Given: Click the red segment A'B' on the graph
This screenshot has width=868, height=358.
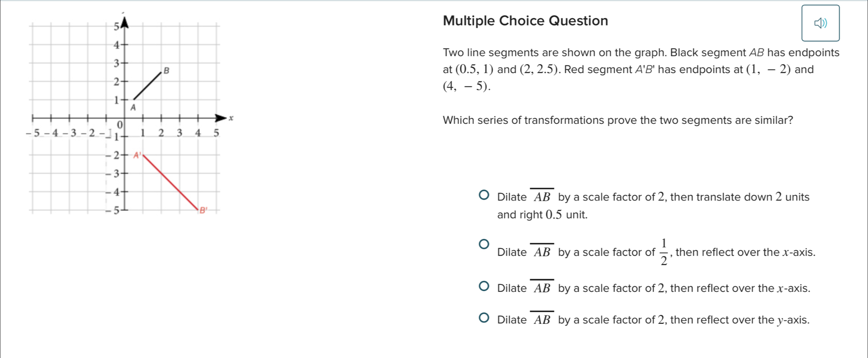Looking at the screenshot, I should tap(170, 182).
